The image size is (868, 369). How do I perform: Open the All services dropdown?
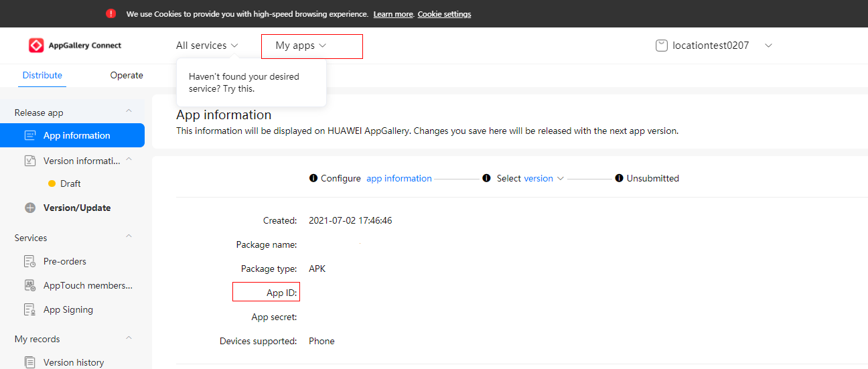point(207,46)
